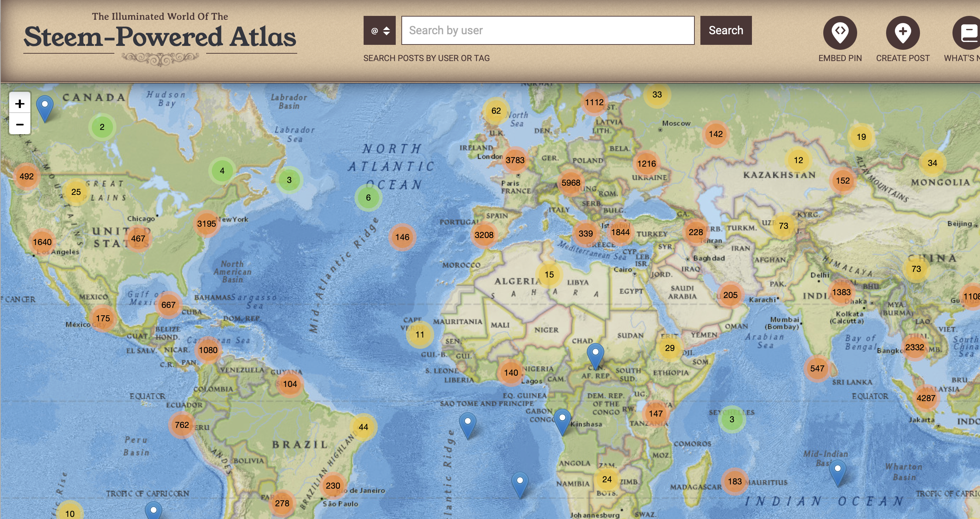Click the 62 cluster near the North Sea
The width and height of the screenshot is (980, 519).
pos(496,111)
